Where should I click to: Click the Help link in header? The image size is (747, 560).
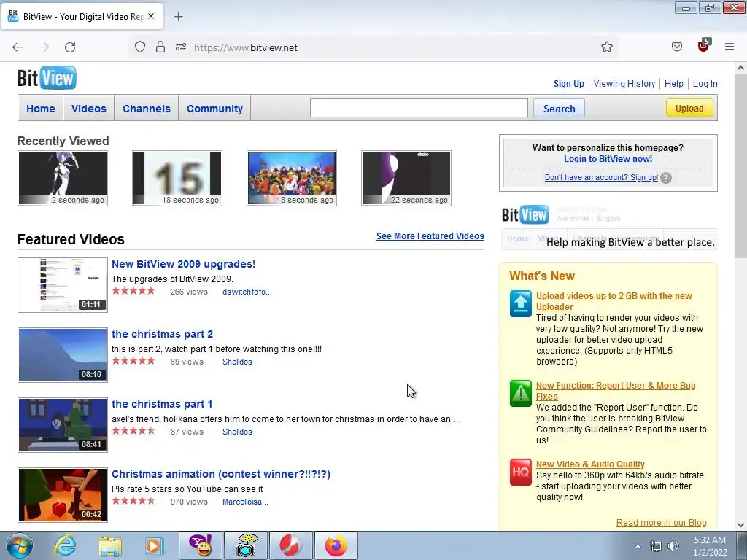(673, 84)
